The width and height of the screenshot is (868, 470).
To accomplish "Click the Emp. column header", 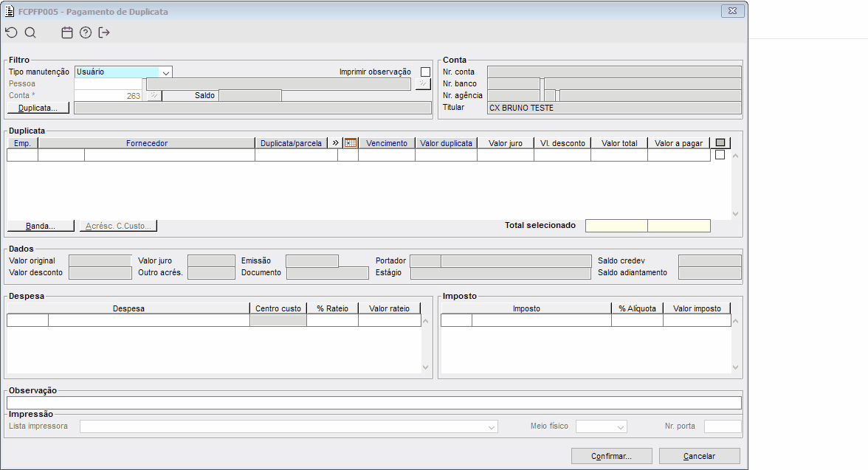I will [22, 143].
